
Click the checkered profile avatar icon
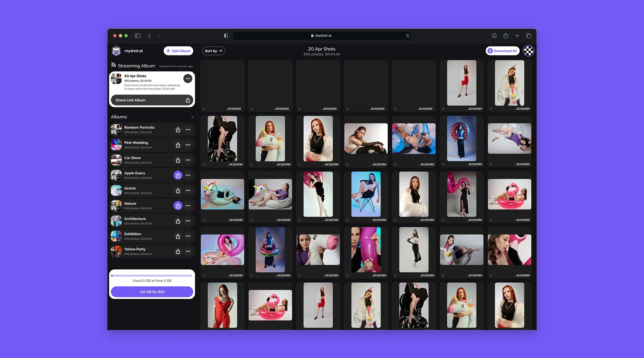[x=529, y=51]
